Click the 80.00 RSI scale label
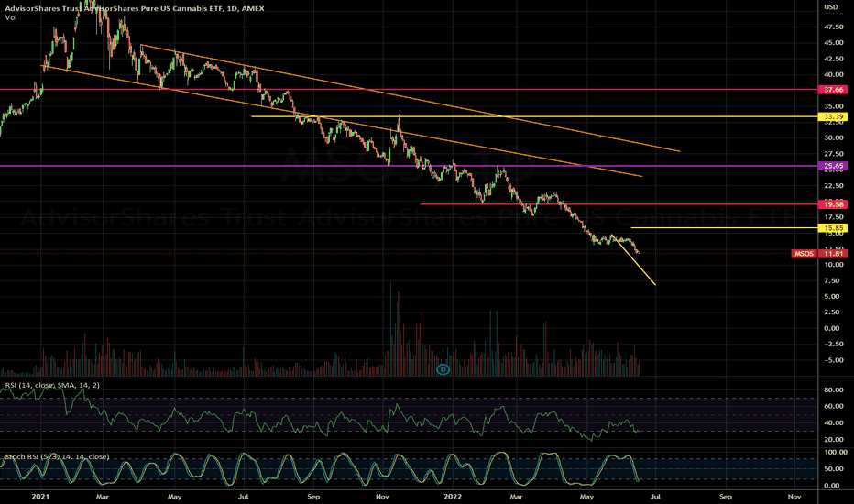Viewport: 854px width, 504px height. [834, 390]
